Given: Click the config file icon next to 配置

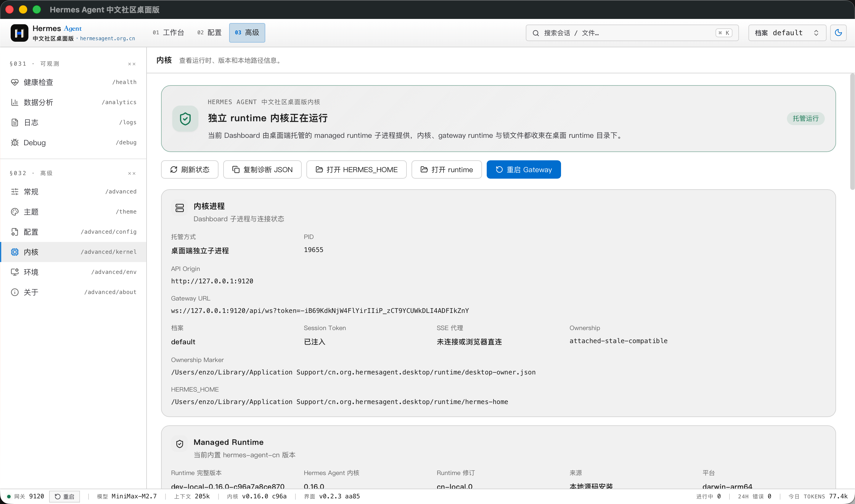Looking at the screenshot, I should coord(15,232).
